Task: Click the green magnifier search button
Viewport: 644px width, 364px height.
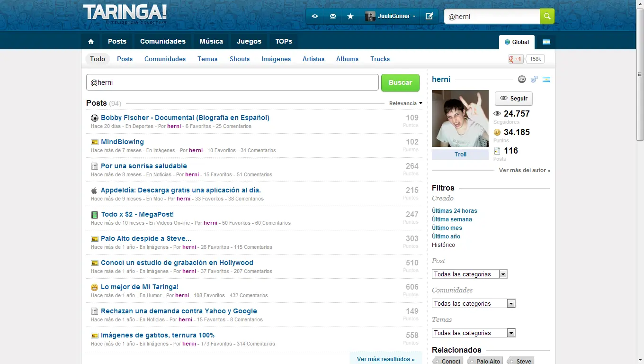Action: [547, 16]
